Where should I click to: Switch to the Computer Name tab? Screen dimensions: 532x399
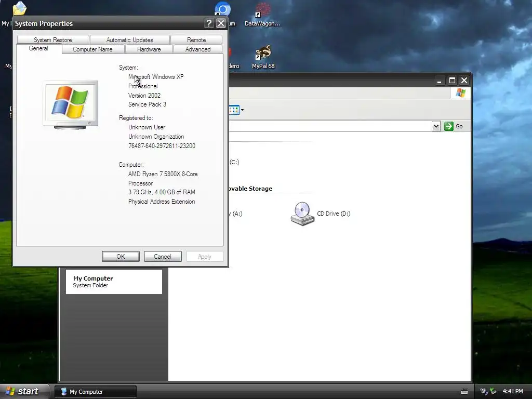(92, 49)
